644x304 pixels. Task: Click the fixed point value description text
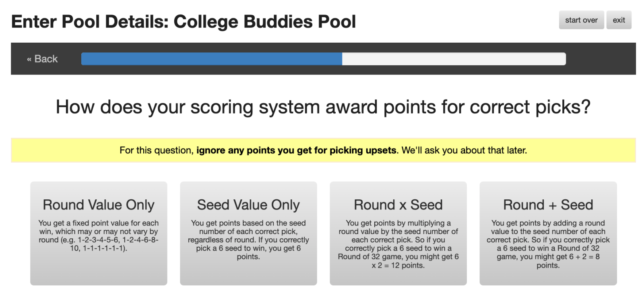[99, 236]
